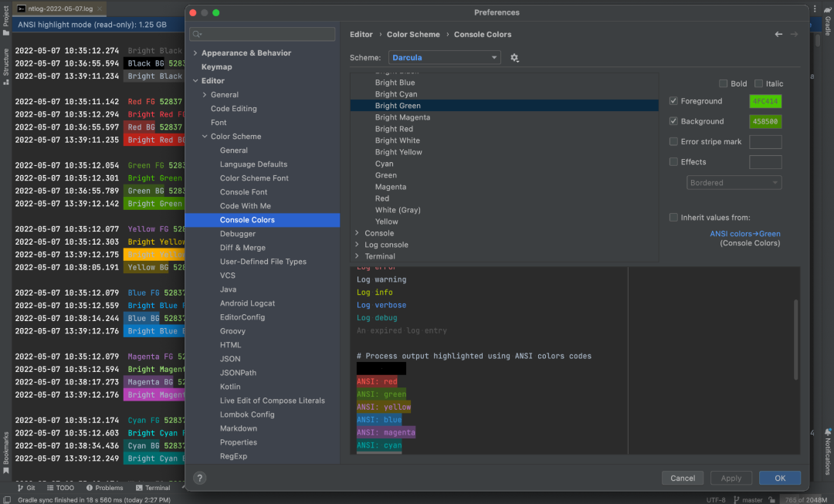Uncheck the Foreground checkbox
834x504 pixels.
(x=673, y=100)
